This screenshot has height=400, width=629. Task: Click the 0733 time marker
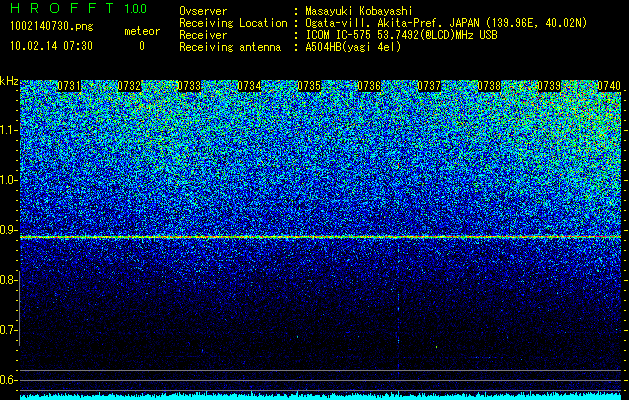pos(189,86)
